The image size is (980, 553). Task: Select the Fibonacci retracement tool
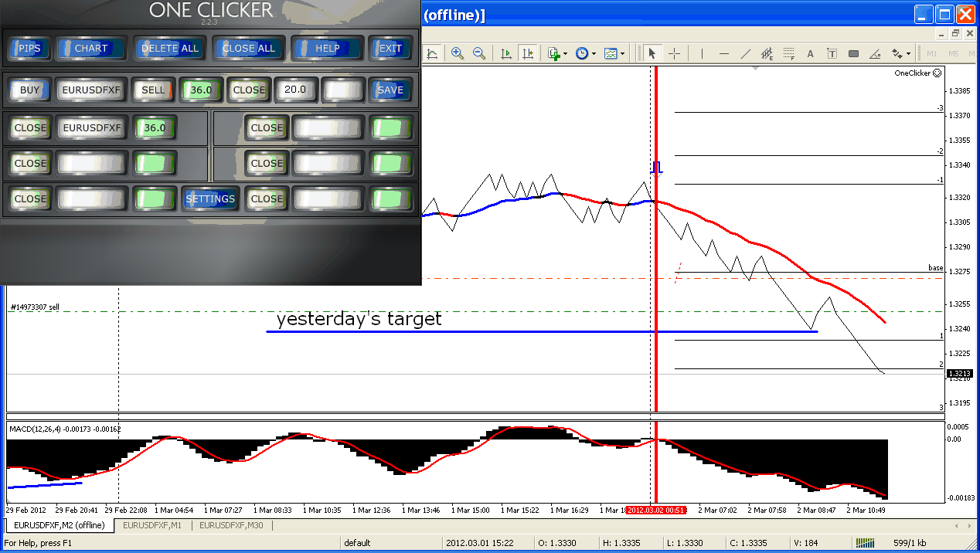[x=788, y=53]
